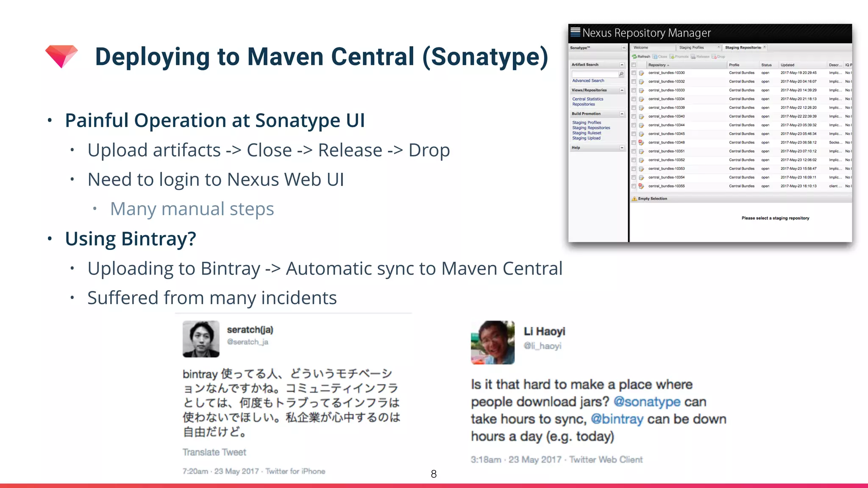Select the central_bundles-10344 row name
Image resolution: width=868 pixels, height=488 pixels.
666,125
